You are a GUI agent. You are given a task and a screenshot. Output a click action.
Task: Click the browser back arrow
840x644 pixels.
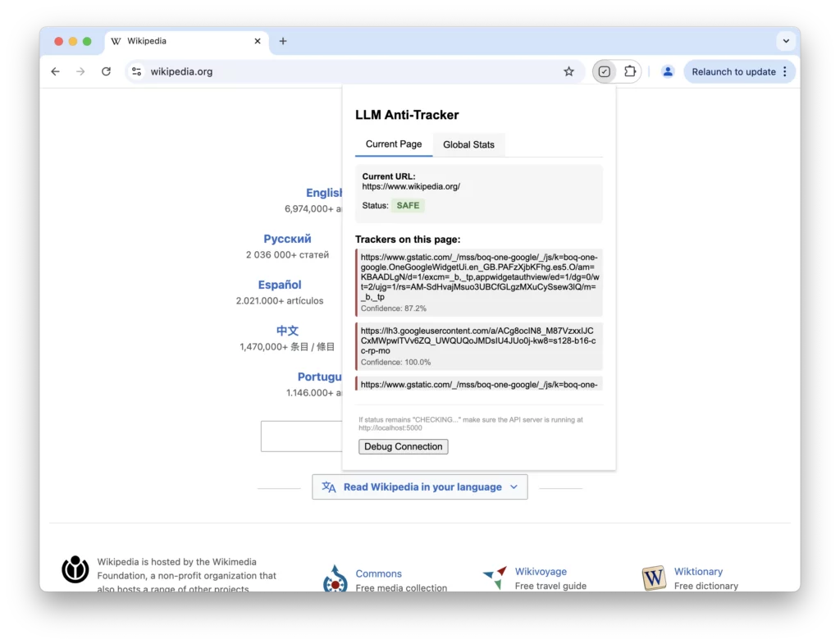(55, 71)
